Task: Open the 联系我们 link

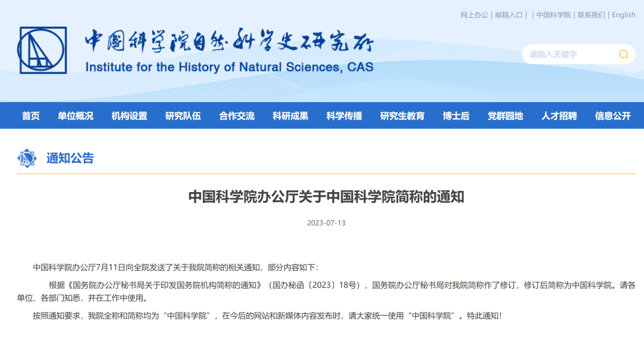Action: click(591, 15)
